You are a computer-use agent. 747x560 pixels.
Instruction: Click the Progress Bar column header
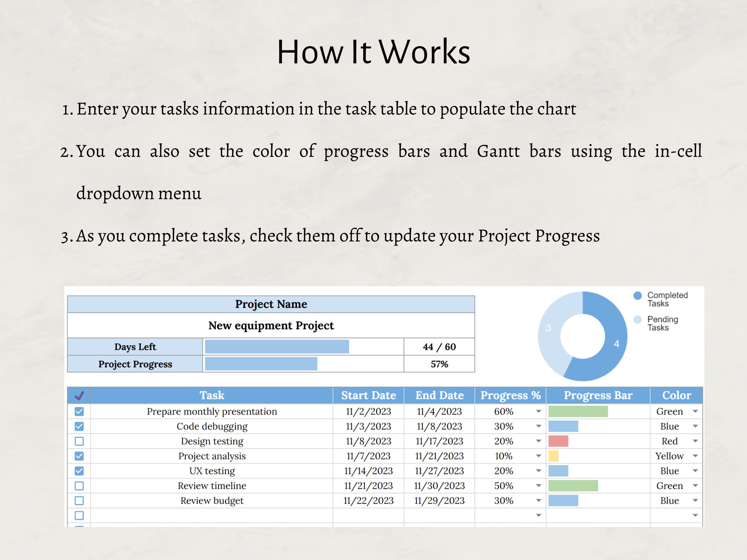pyautogui.click(x=598, y=395)
